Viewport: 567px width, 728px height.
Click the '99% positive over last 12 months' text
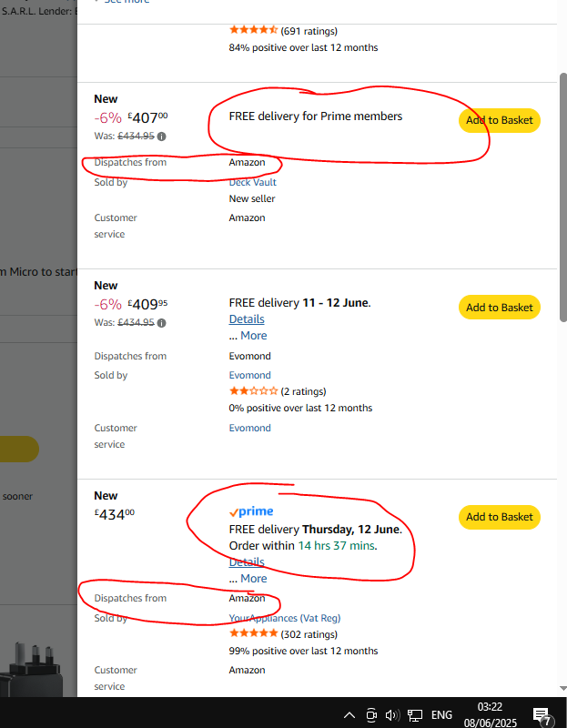point(303,651)
